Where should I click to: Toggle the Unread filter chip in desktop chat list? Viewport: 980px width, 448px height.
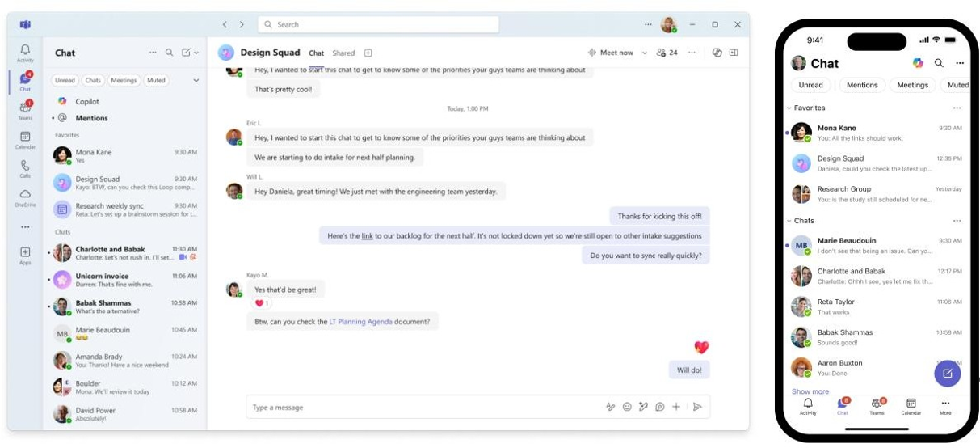coord(65,80)
